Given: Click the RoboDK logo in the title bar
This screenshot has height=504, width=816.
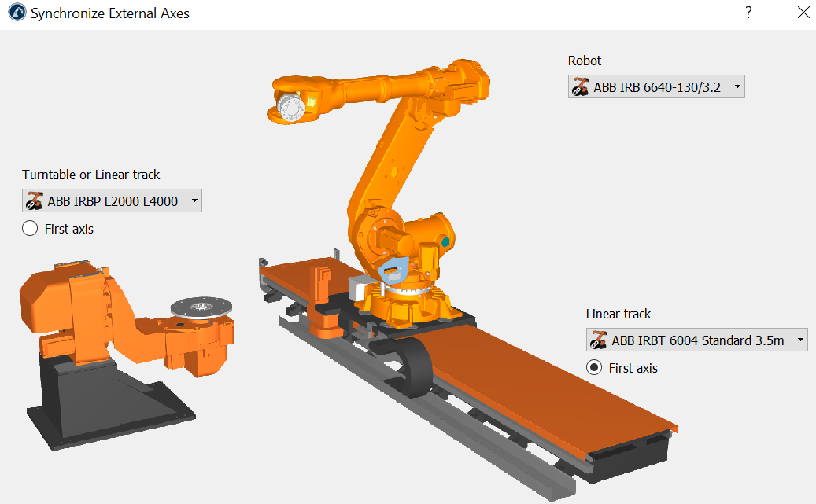Looking at the screenshot, I should [x=15, y=13].
